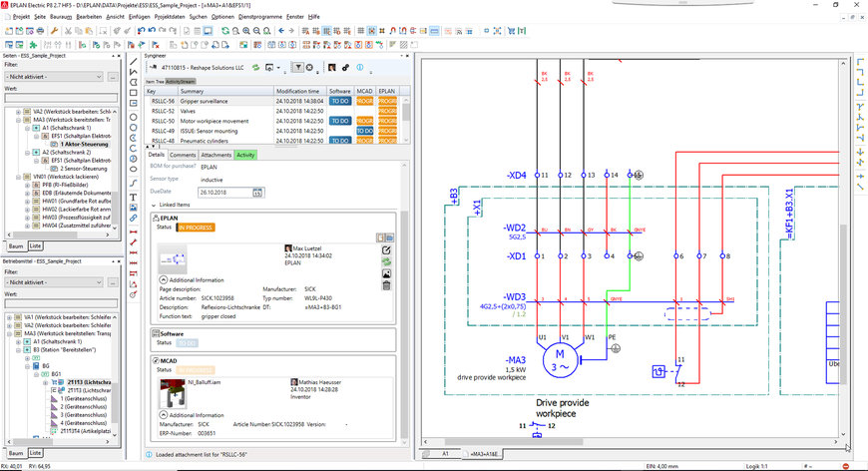Toggle the grid display toolbar button
This screenshot has height=471, width=868.
361,31
